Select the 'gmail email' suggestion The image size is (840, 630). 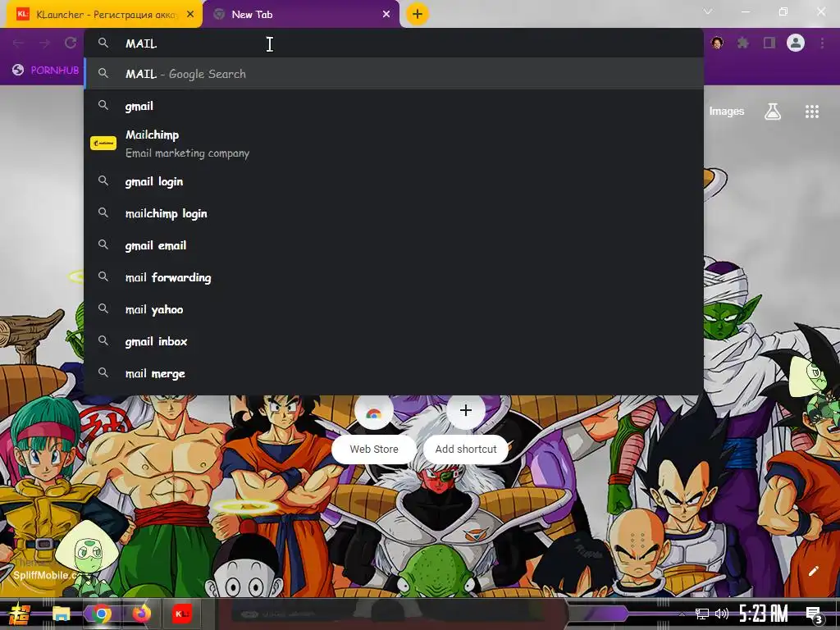[x=393, y=245]
